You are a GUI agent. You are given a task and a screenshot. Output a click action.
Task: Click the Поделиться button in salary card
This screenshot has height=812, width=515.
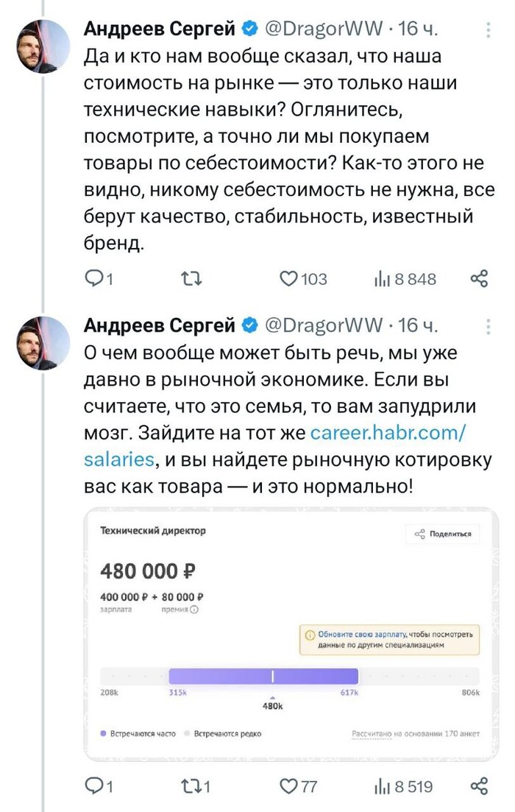coord(442,534)
